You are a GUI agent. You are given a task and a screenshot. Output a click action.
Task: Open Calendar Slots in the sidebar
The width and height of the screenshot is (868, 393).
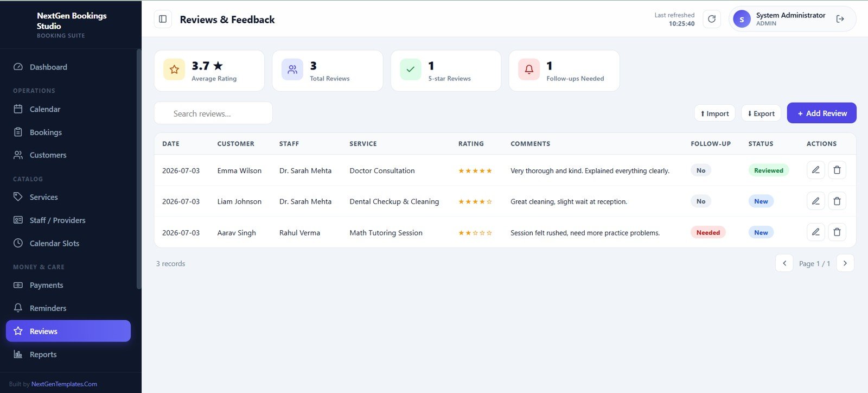(68, 243)
